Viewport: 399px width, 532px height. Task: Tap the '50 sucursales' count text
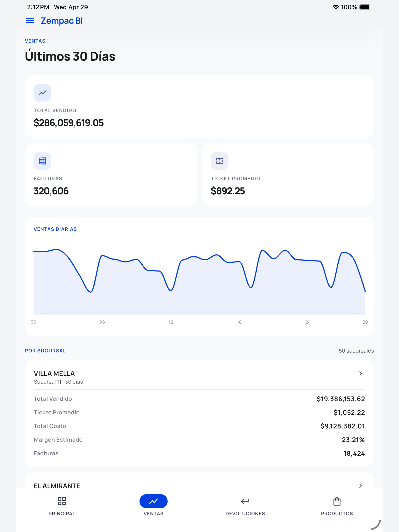[x=356, y=351]
